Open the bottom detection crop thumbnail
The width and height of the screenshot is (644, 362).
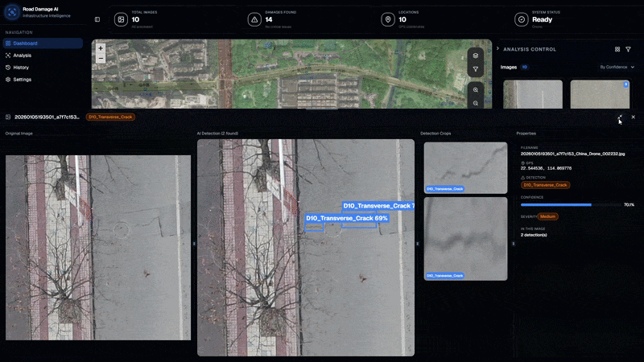466,239
